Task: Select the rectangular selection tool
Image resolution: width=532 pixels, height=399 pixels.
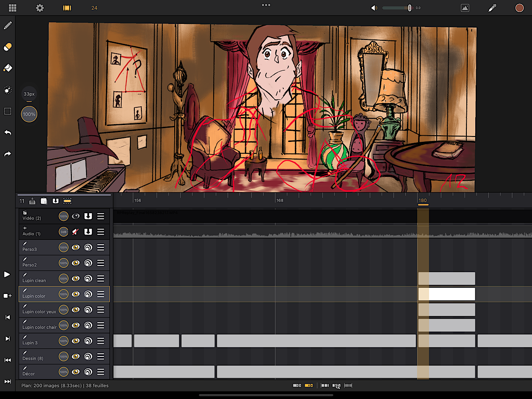Action: (x=8, y=111)
